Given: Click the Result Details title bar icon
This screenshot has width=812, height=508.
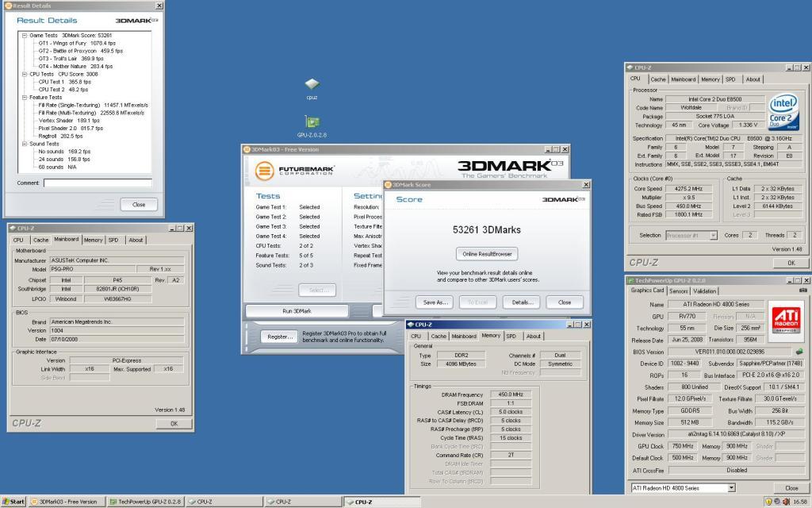Looking at the screenshot, I should (8, 6).
